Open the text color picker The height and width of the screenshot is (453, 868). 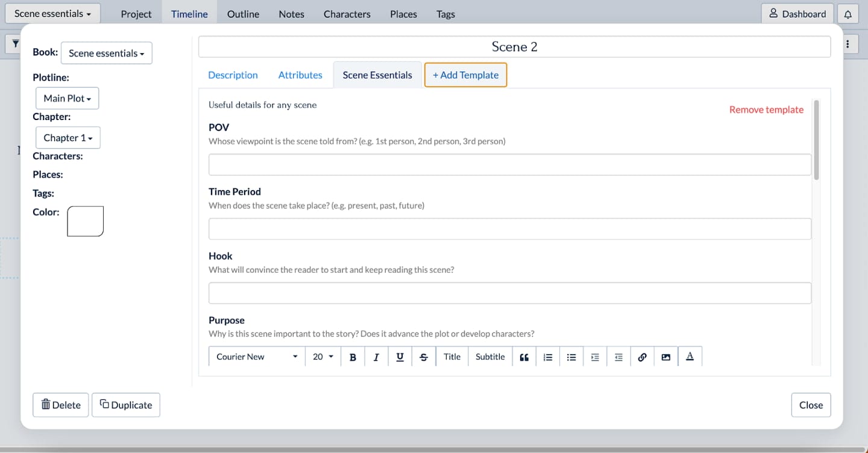coord(690,356)
